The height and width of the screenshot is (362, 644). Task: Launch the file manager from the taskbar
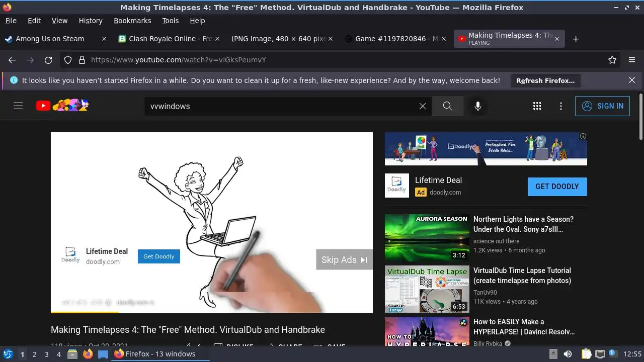(72, 354)
